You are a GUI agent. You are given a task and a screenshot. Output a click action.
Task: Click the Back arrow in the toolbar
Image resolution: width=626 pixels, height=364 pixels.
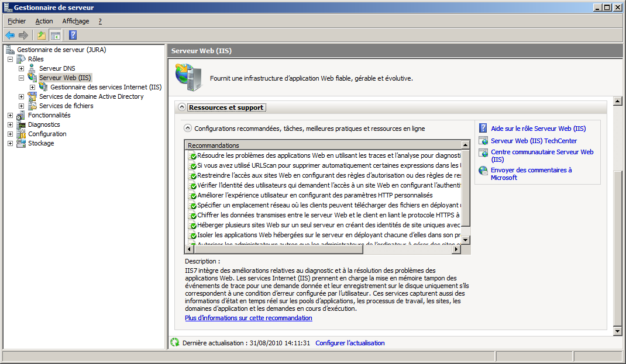coord(10,35)
